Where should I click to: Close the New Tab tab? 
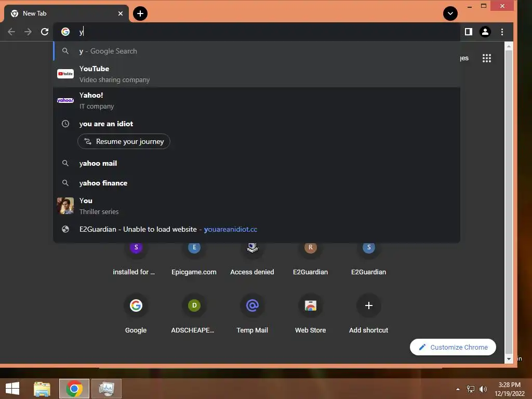pyautogui.click(x=121, y=14)
